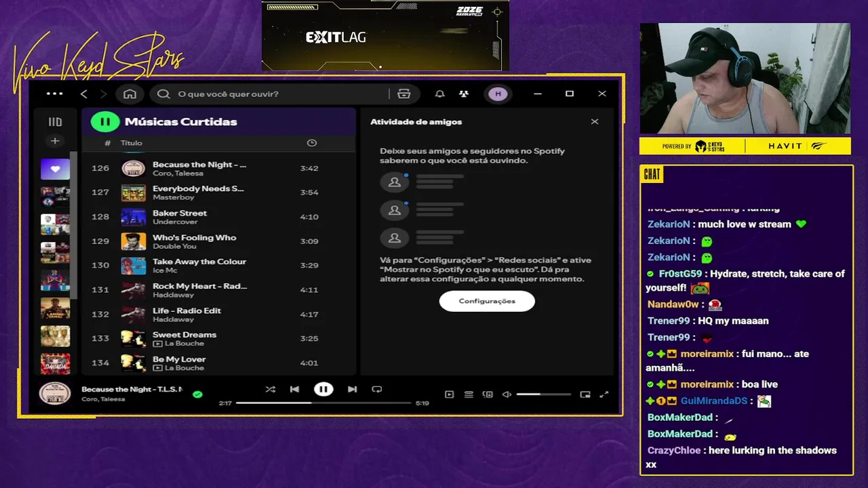Click the ExitLag banner above Spotify

coord(385,36)
